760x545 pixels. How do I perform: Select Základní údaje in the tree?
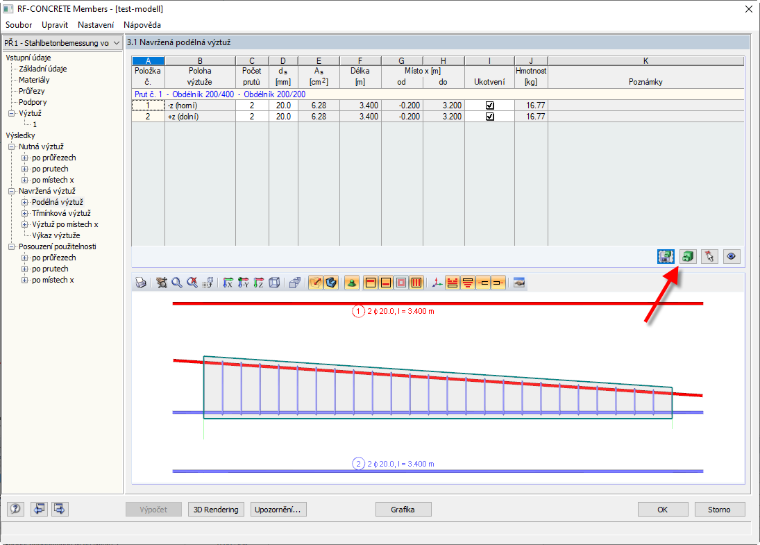click(43, 69)
